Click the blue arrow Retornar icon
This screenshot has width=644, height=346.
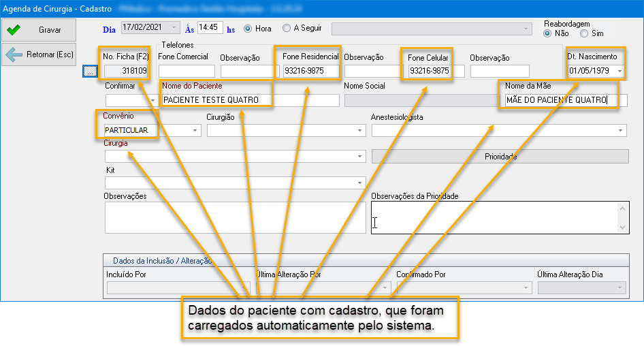14,54
